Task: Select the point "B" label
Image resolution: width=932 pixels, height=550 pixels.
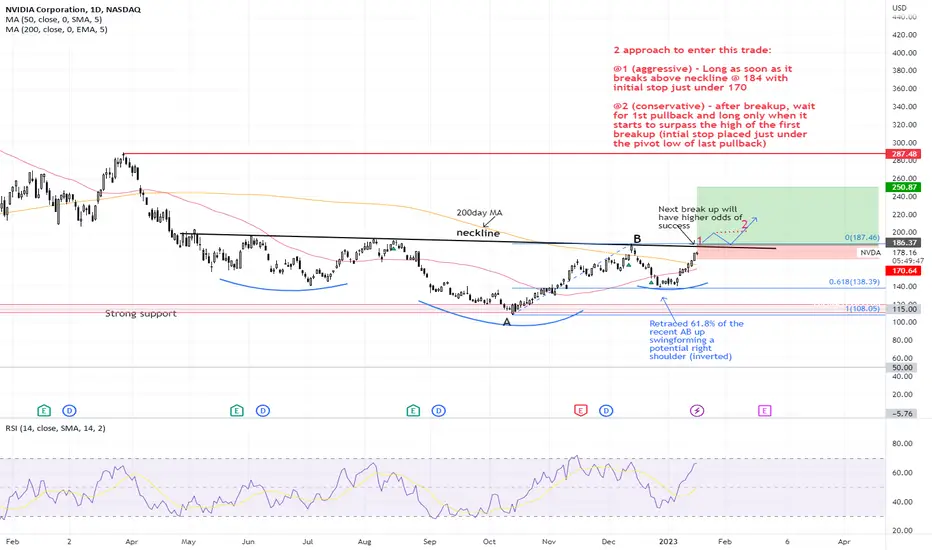Action: (x=637, y=239)
